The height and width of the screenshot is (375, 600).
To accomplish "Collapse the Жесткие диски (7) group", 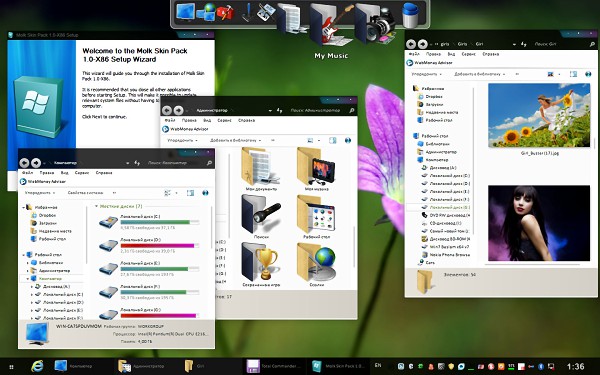I will (96, 206).
